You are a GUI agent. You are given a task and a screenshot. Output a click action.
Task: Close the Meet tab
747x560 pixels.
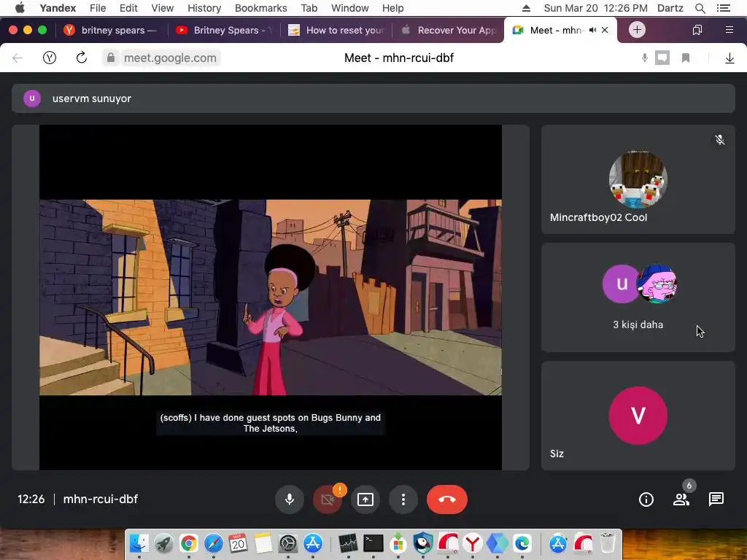(x=605, y=30)
